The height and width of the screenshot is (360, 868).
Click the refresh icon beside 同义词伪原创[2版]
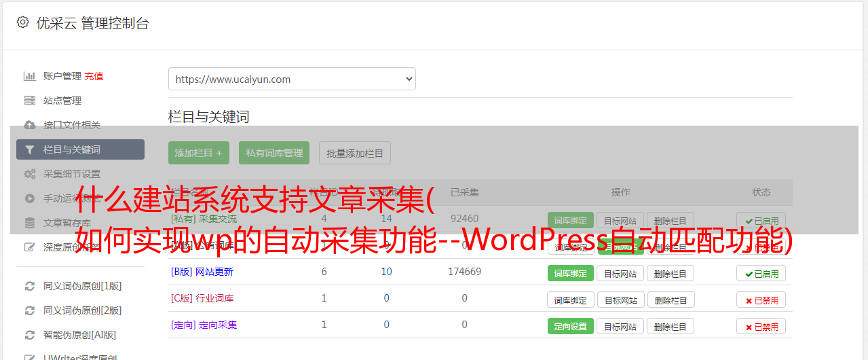[29, 310]
